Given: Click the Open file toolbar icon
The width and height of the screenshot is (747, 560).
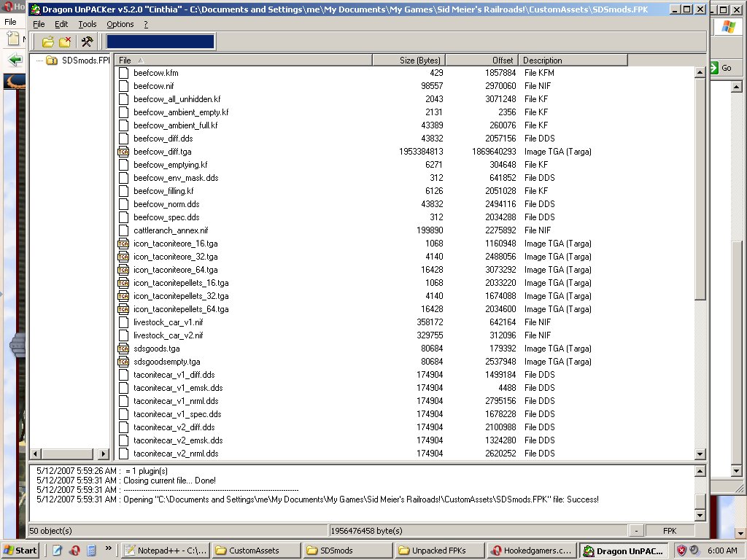Looking at the screenshot, I should click(x=47, y=42).
